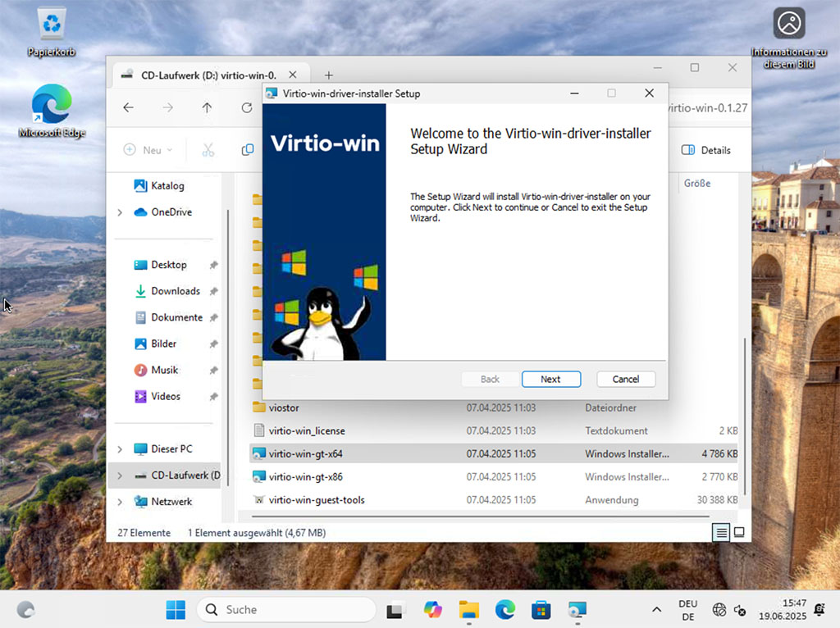This screenshot has height=628, width=840.
Task: Open Microsoft Edge from the taskbar
Action: (x=504, y=609)
